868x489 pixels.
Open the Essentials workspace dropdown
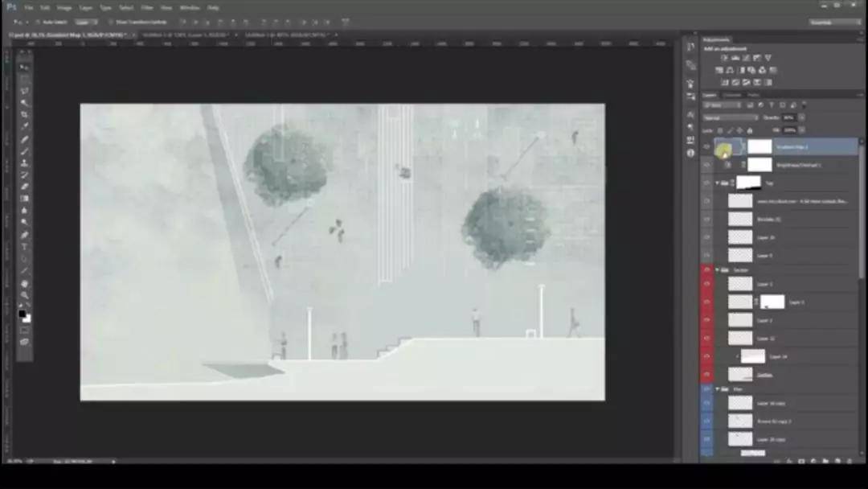tap(835, 23)
